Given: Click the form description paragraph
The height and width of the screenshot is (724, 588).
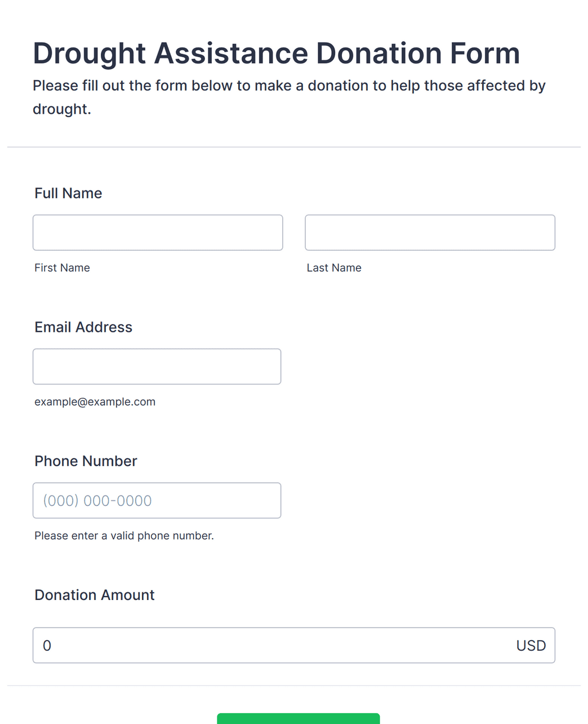Looking at the screenshot, I should click(x=289, y=97).
